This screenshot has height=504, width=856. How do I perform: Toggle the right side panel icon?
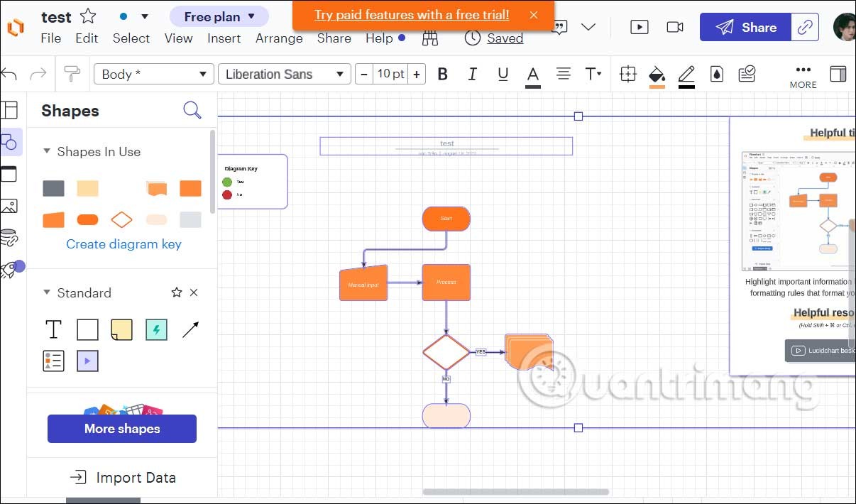click(838, 74)
